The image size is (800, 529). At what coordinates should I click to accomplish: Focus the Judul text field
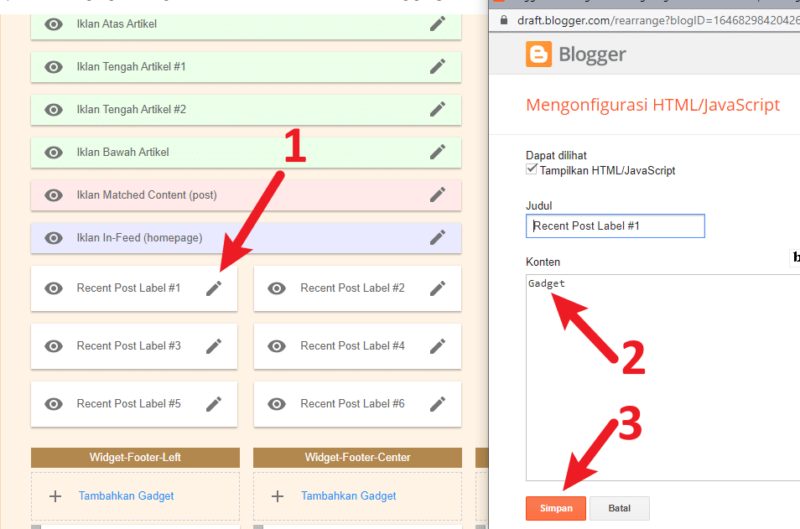615,226
